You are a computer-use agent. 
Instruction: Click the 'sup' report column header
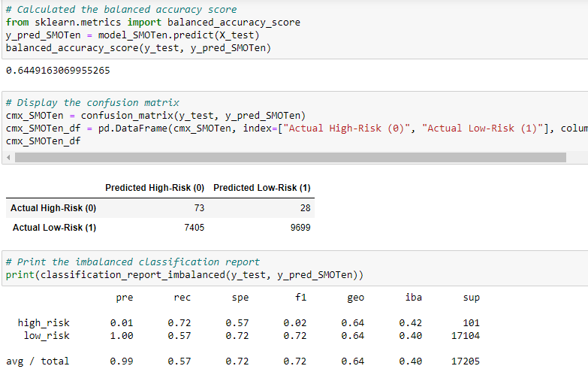472,298
